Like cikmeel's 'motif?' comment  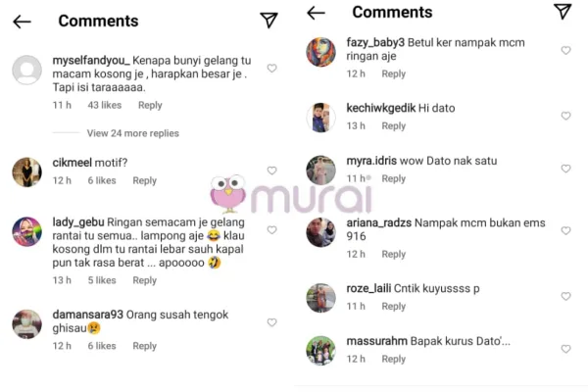coord(271,171)
